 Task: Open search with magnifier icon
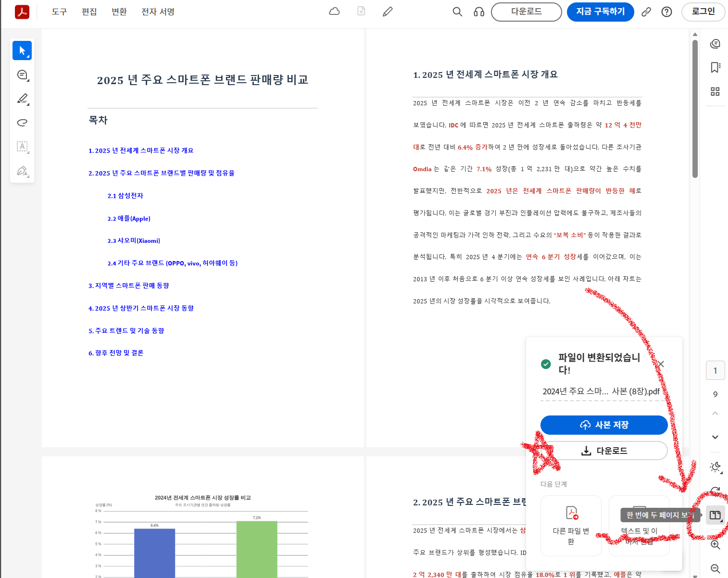pyautogui.click(x=457, y=12)
